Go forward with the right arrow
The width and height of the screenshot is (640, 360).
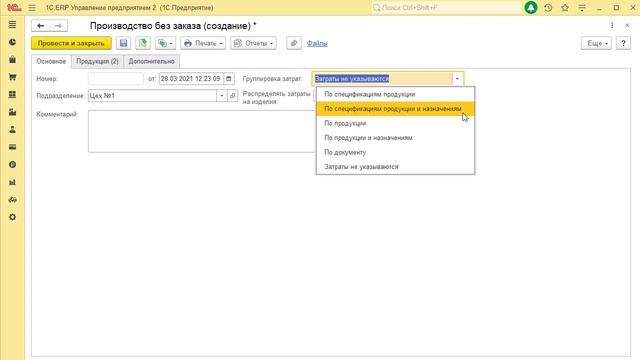coord(58,26)
